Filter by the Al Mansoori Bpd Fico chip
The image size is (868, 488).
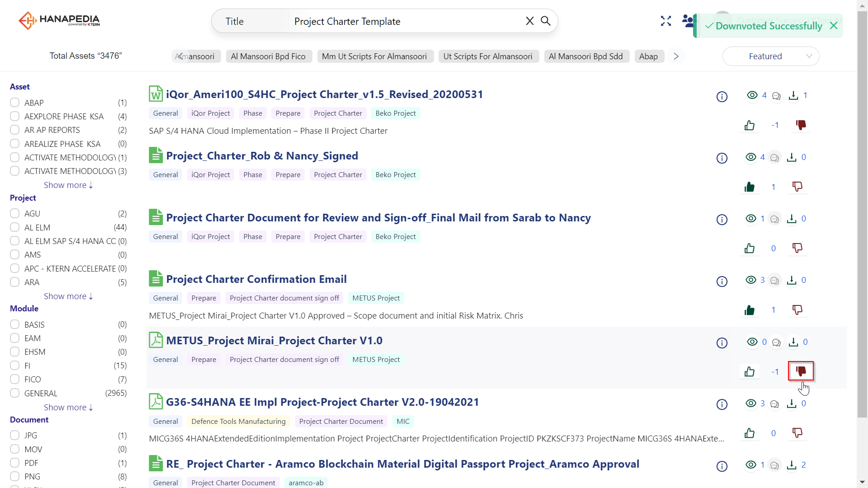click(269, 56)
